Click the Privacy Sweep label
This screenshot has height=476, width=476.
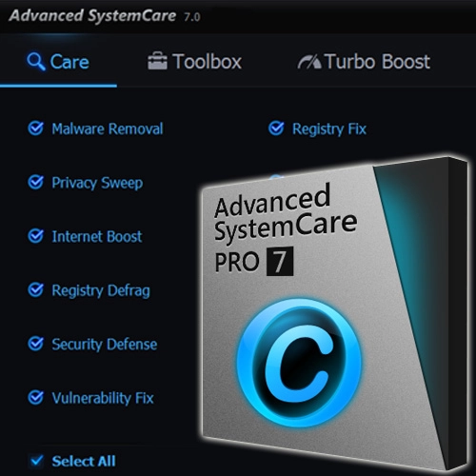(x=97, y=183)
